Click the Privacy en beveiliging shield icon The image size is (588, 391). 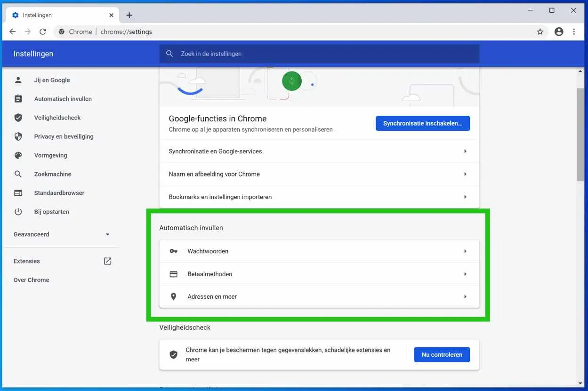click(x=18, y=136)
